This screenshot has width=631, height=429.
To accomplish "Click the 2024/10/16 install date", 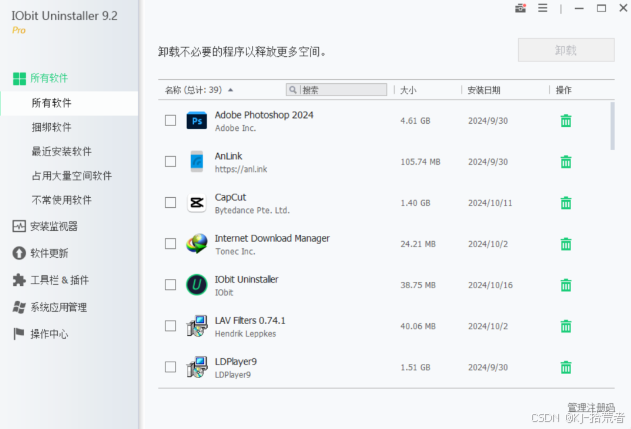I will [490, 285].
